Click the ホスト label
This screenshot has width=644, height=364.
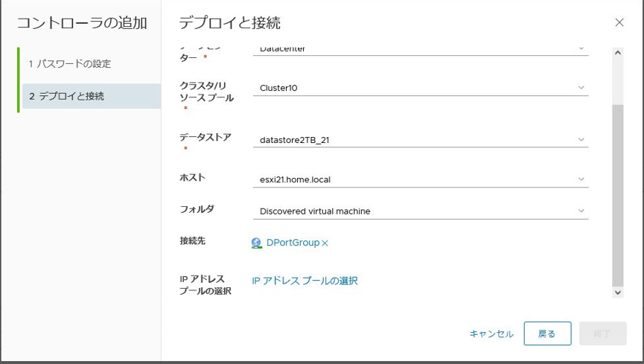click(192, 177)
